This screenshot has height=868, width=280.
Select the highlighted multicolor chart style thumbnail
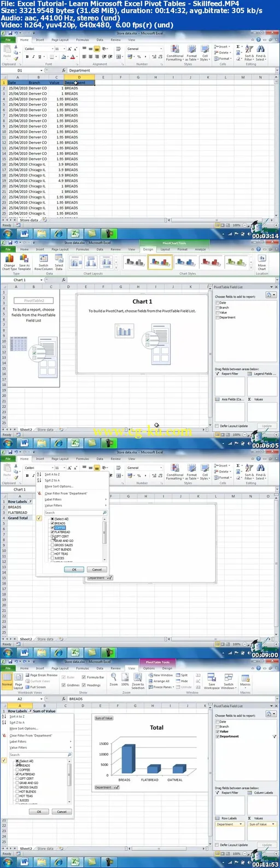coord(160,262)
